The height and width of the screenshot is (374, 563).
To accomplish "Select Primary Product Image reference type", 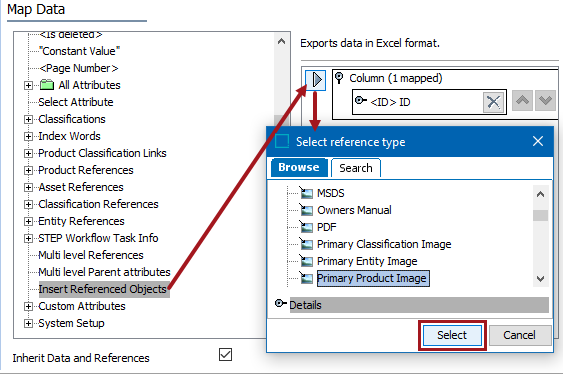I will [372, 278].
